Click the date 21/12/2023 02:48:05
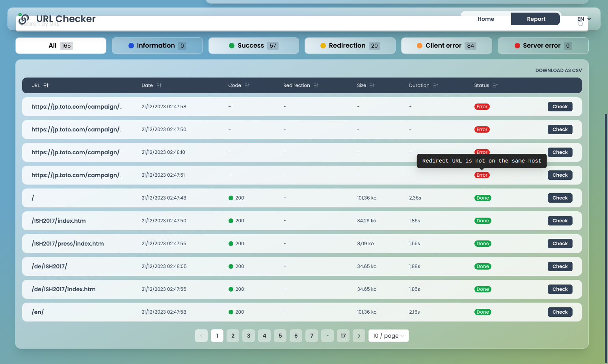 pyautogui.click(x=164, y=266)
